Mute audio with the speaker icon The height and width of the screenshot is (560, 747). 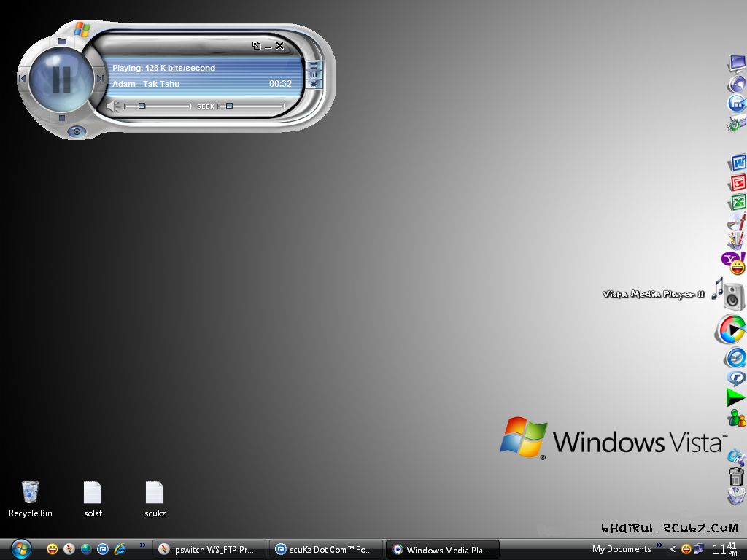pos(113,106)
